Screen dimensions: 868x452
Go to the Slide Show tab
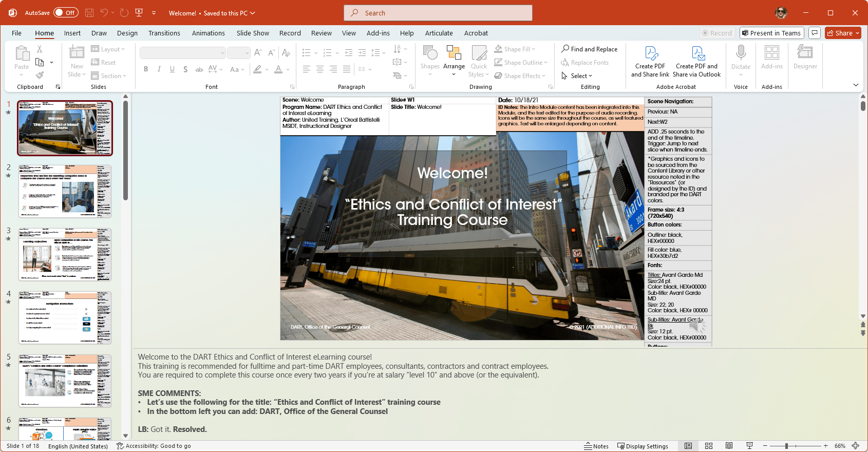253,33
